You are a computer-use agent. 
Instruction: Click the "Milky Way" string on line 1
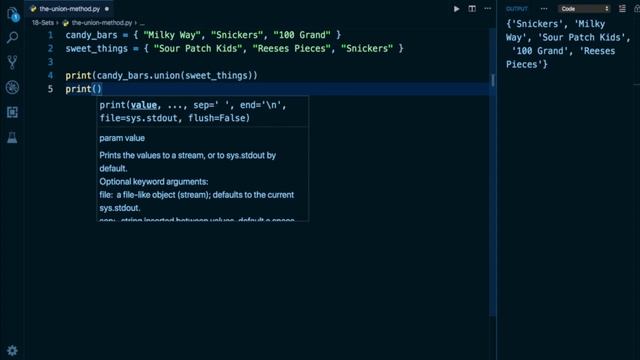172,35
